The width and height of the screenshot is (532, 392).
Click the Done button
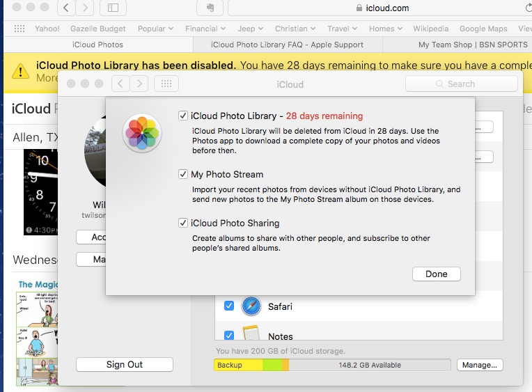tap(437, 274)
